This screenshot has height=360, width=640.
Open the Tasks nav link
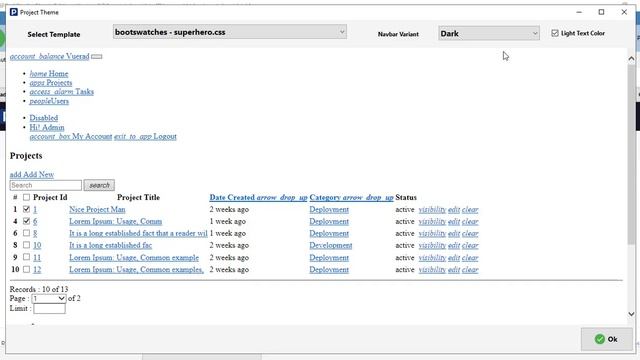tap(62, 92)
